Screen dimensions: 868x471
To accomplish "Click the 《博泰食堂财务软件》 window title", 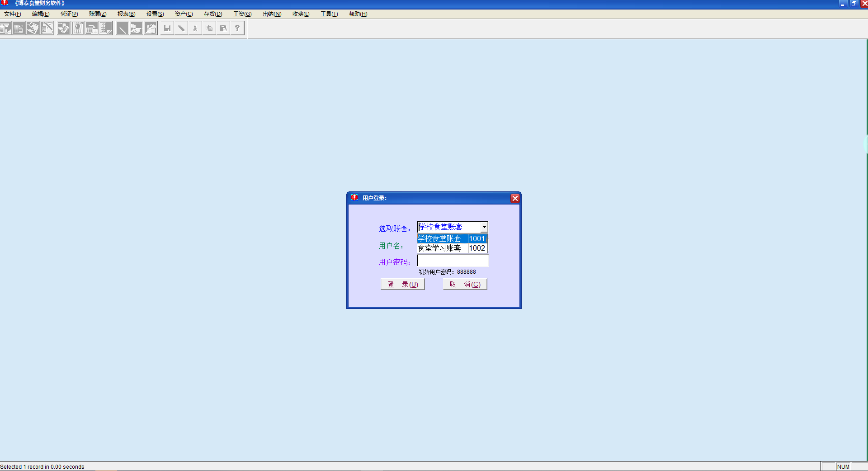I will (40, 4).
